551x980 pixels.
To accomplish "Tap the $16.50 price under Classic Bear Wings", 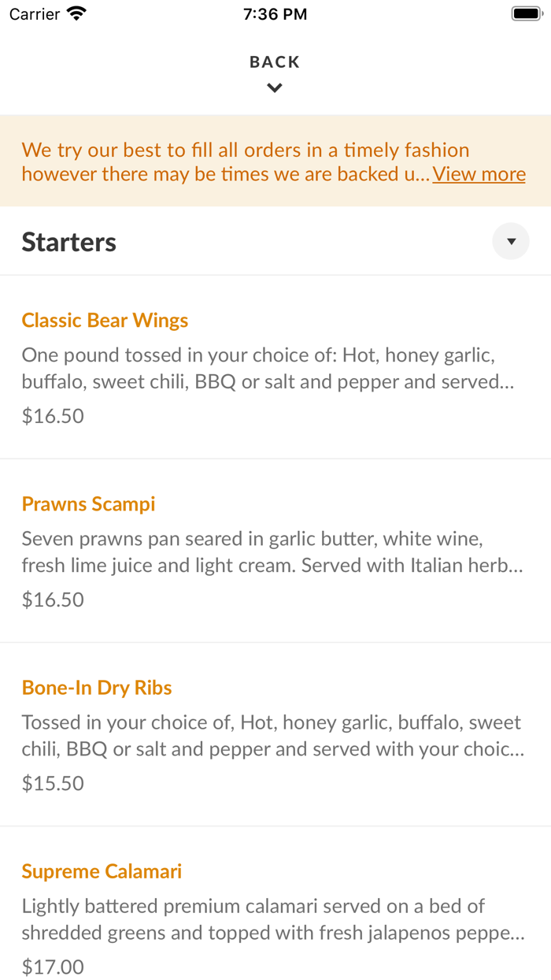I will click(x=52, y=415).
